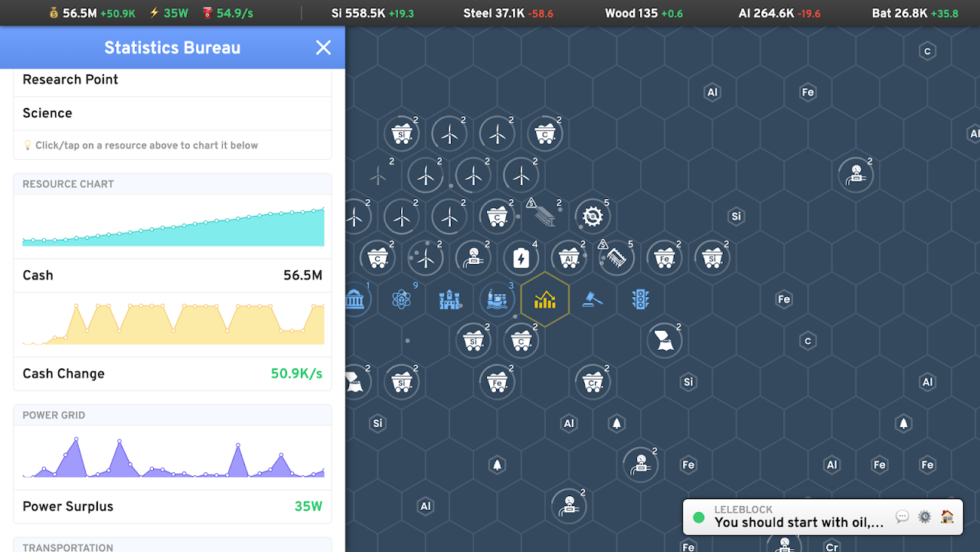Select the Al mine beside battery factory
This screenshot has width=980, height=552.
[x=569, y=258]
